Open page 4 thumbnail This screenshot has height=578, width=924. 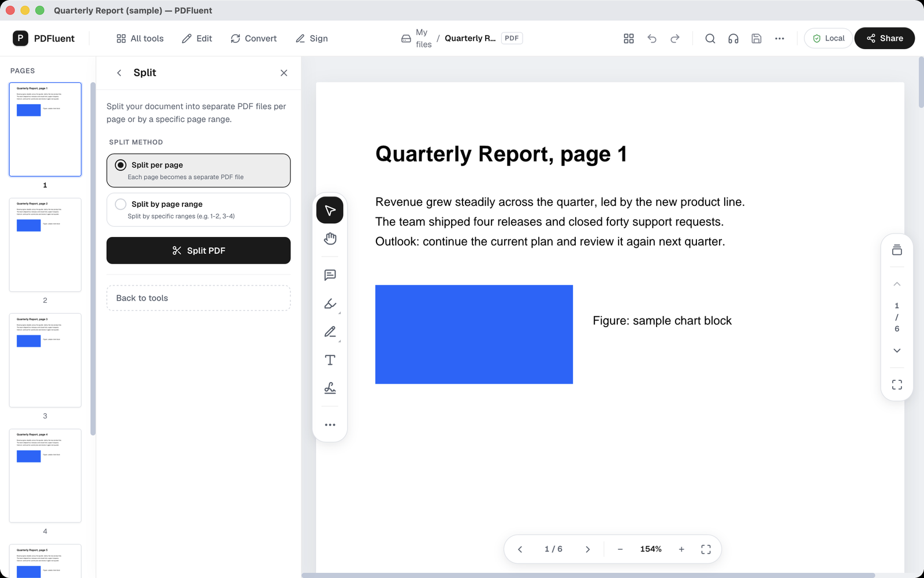point(45,476)
